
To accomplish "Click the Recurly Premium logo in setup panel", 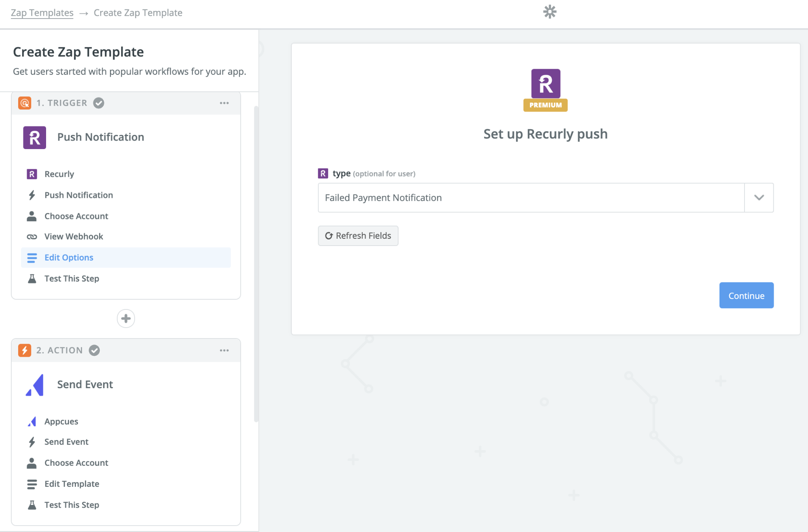I will click(x=546, y=84).
